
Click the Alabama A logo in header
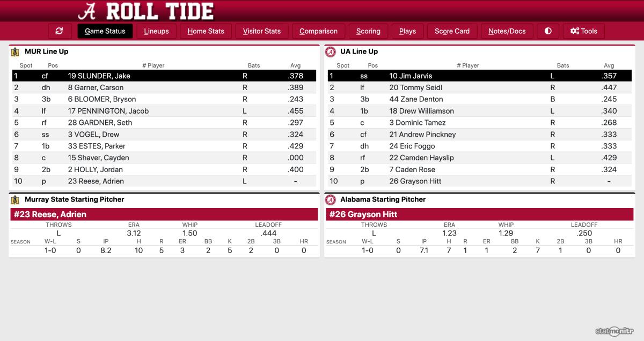coord(87,11)
